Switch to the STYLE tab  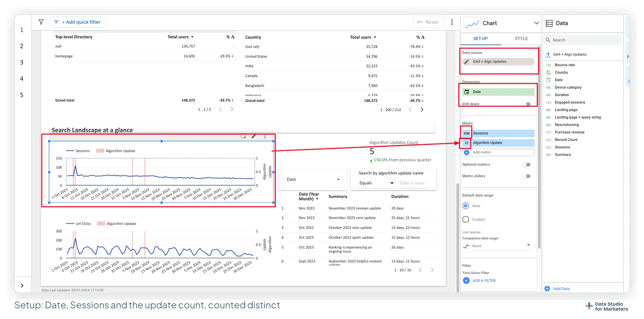click(x=521, y=39)
